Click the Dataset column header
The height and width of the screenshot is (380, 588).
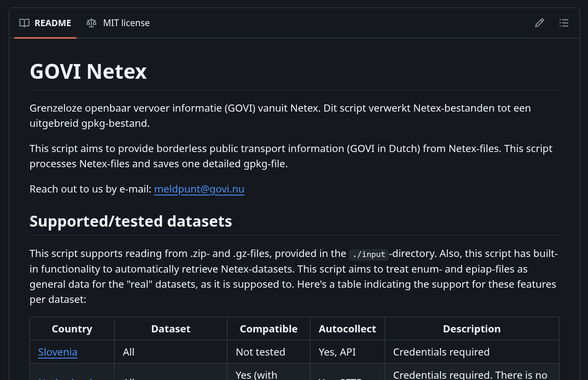pyautogui.click(x=171, y=329)
